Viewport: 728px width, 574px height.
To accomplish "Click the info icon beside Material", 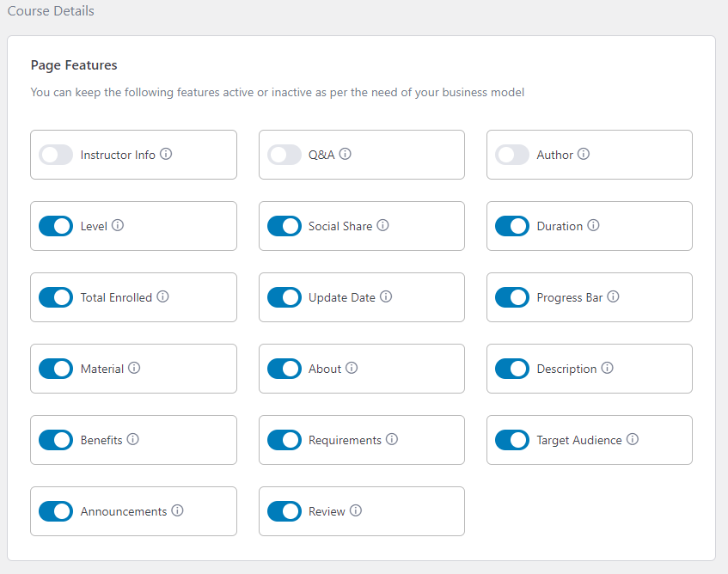I will click(134, 368).
